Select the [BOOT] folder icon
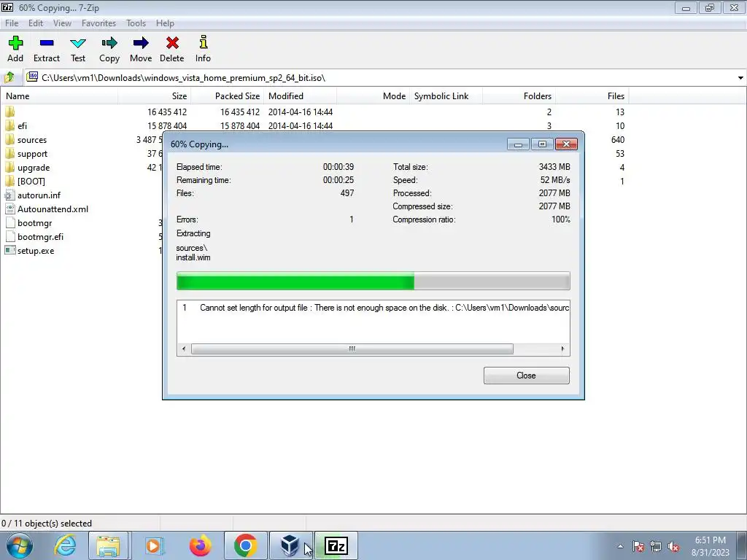Image resolution: width=747 pixels, height=560 pixels. click(9, 181)
